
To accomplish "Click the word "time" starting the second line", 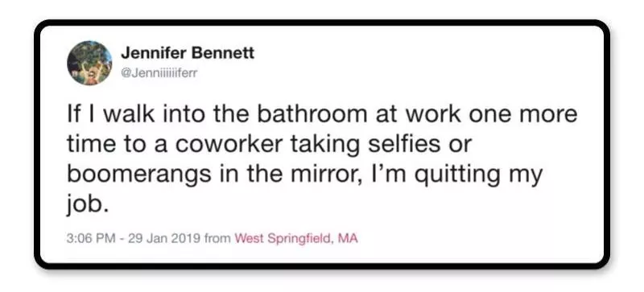I will pyautogui.click(x=90, y=145).
